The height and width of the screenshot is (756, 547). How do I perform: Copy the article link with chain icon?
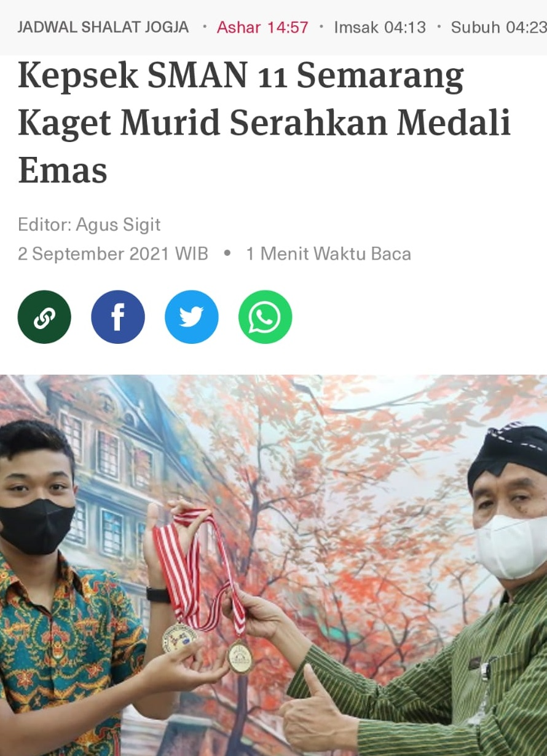click(44, 317)
